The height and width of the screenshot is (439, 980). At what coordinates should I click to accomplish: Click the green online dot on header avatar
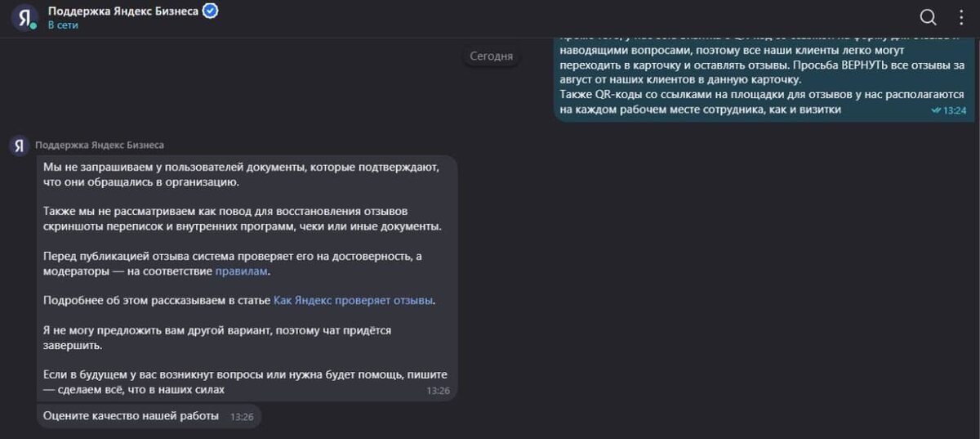tap(33, 26)
